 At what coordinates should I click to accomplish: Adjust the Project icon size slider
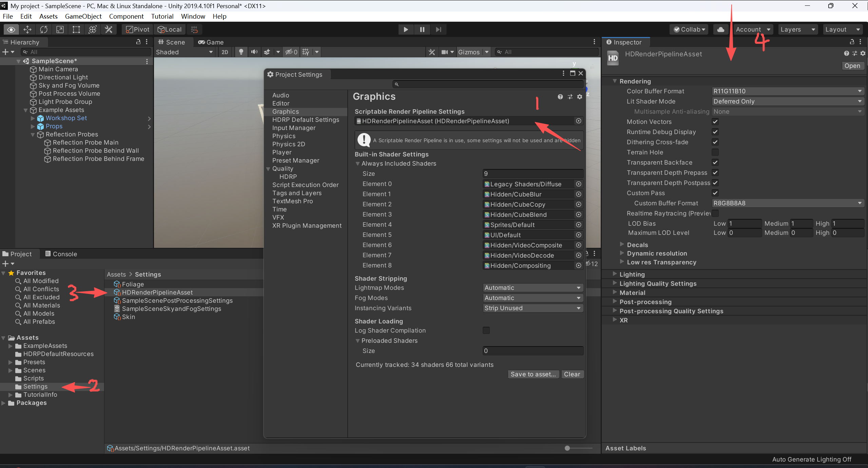click(567, 448)
